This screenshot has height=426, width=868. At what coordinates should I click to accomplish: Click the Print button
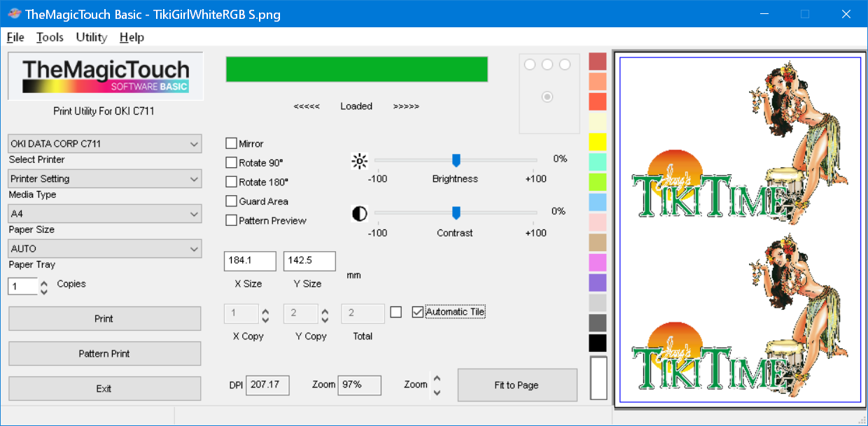(104, 318)
